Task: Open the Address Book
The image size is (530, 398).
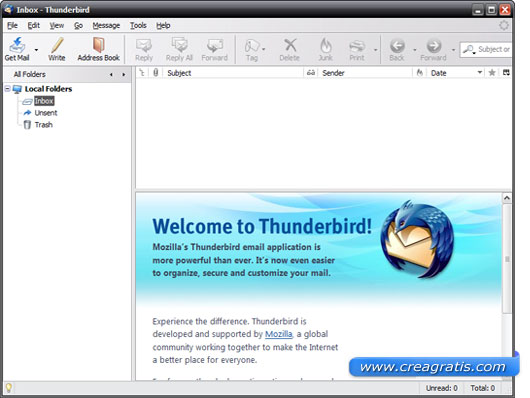Action: point(98,49)
